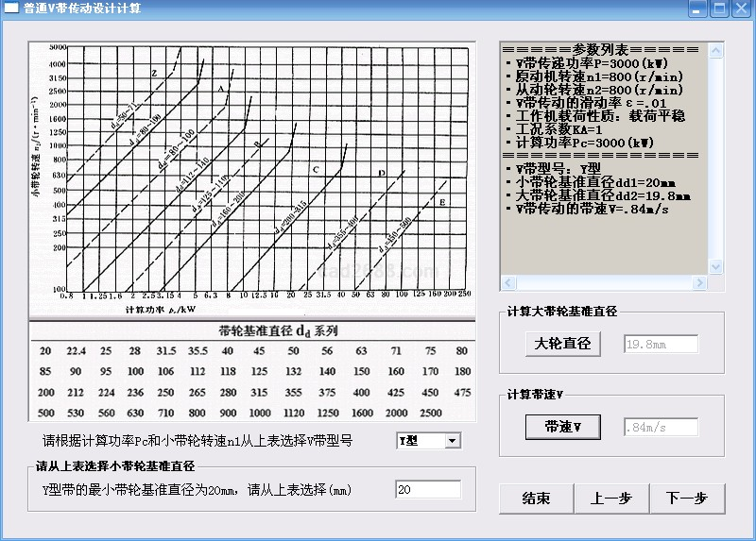Click the small pulley diameter input field
This screenshot has width=756, height=541.
[427, 489]
